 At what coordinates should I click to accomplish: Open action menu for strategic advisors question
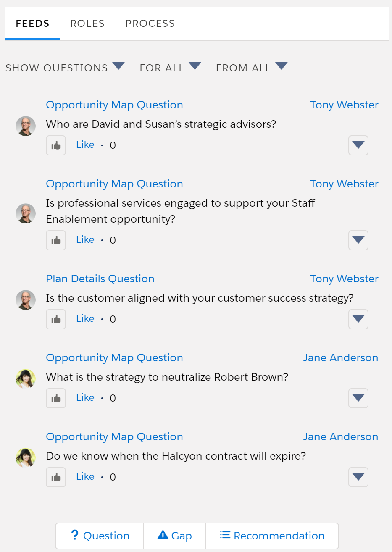(358, 145)
